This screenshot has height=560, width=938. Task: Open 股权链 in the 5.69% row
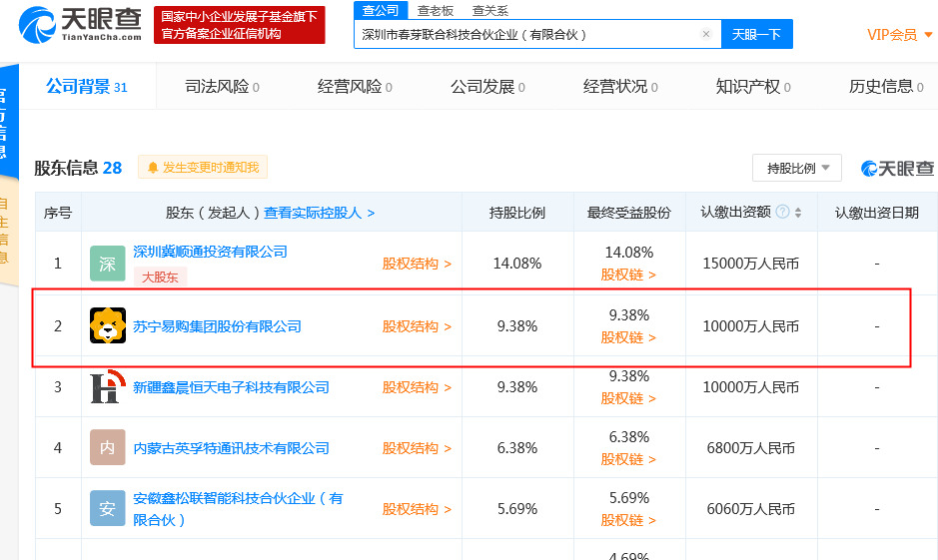click(628, 520)
